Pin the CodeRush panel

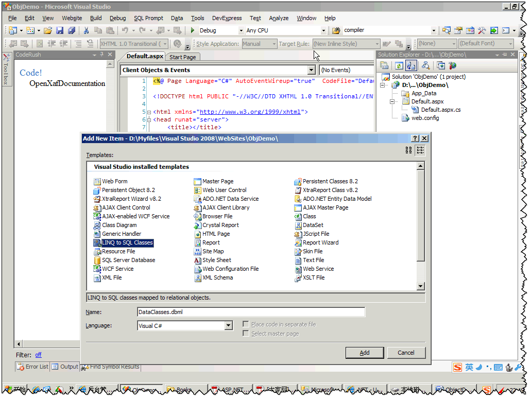point(102,54)
